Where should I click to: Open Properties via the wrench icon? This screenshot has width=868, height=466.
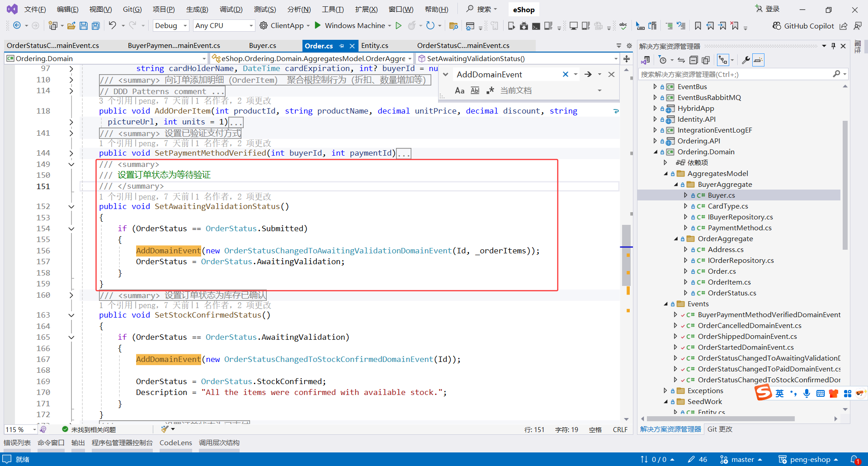coord(746,60)
